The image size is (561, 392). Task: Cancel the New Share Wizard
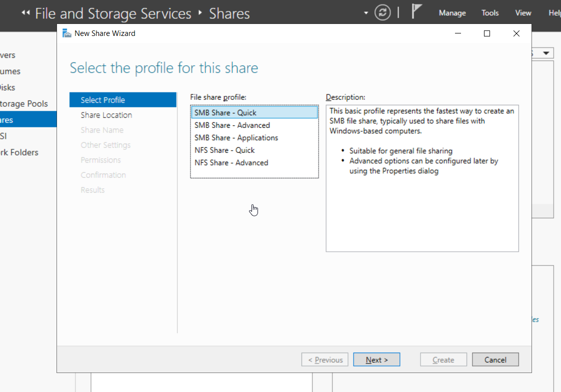[x=495, y=360]
